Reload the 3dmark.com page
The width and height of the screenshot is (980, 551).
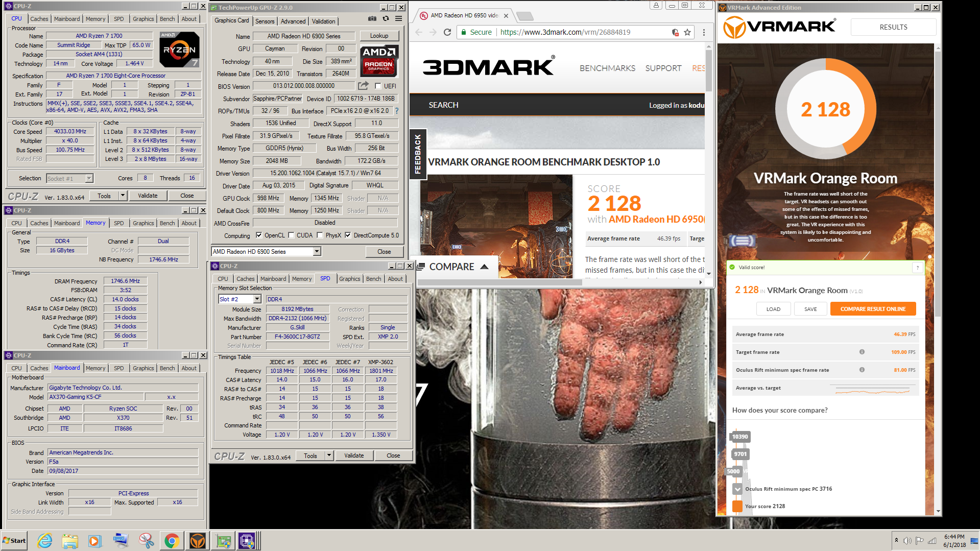(x=447, y=32)
